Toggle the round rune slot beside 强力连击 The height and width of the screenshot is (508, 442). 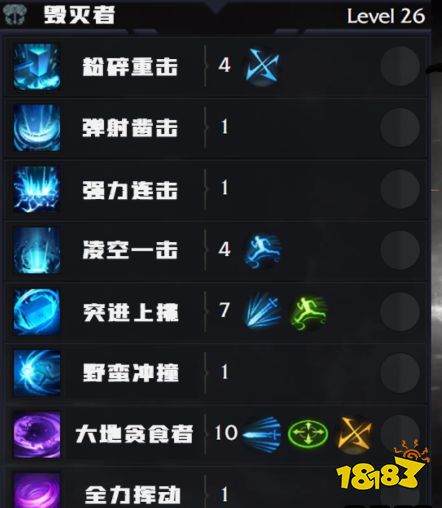pyautogui.click(x=400, y=189)
